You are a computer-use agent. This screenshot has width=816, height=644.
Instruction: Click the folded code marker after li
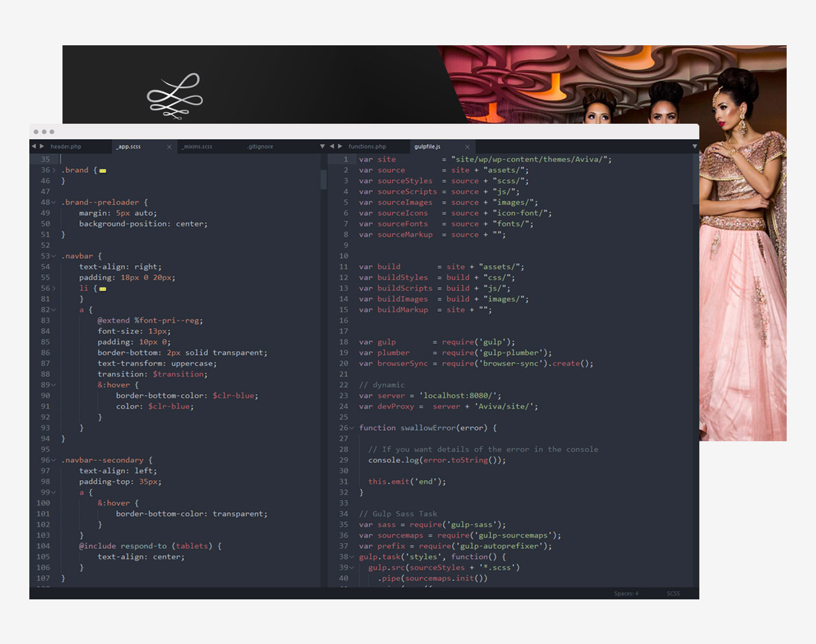103,289
